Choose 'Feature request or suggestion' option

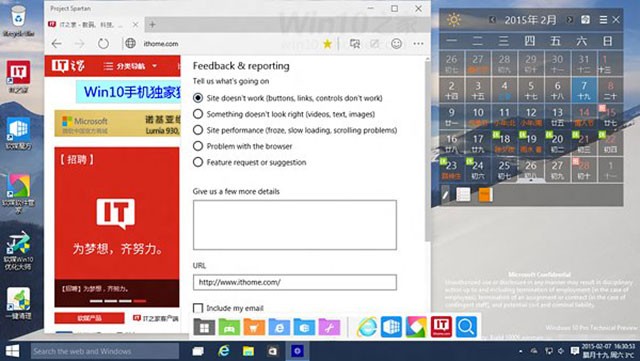[198, 162]
